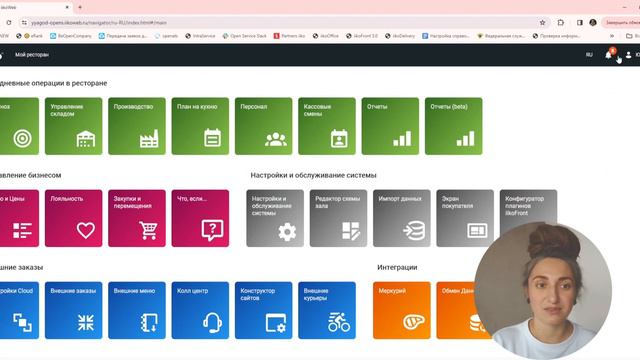Open the Производство factory tile
This screenshot has height=360, width=640.
137,126
